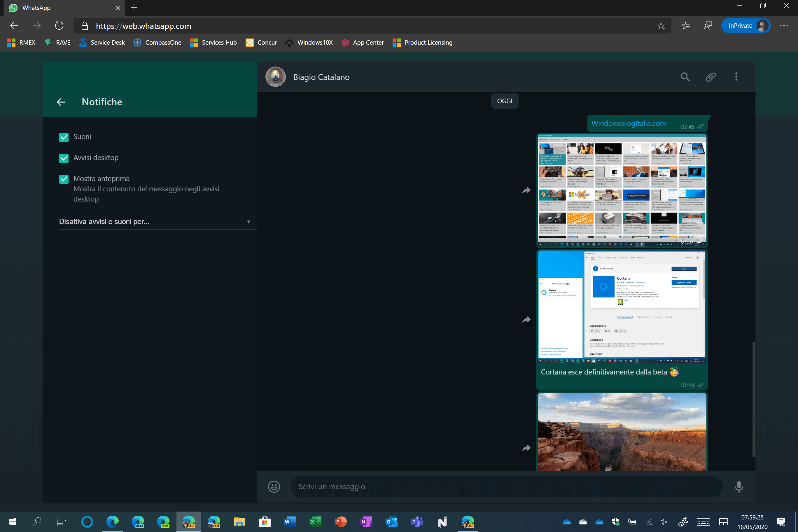This screenshot has width=798, height=532.
Task: Open blog articles grid image
Action: (622, 190)
